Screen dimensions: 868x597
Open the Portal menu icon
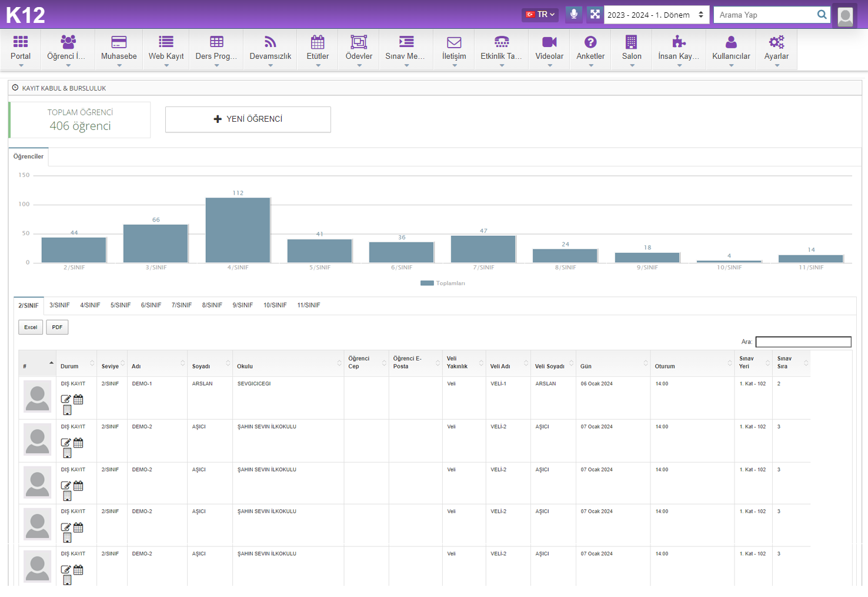(x=21, y=42)
